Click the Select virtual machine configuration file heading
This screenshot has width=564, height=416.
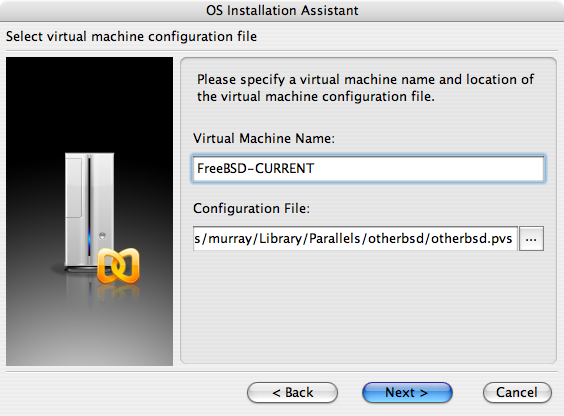[x=131, y=36]
